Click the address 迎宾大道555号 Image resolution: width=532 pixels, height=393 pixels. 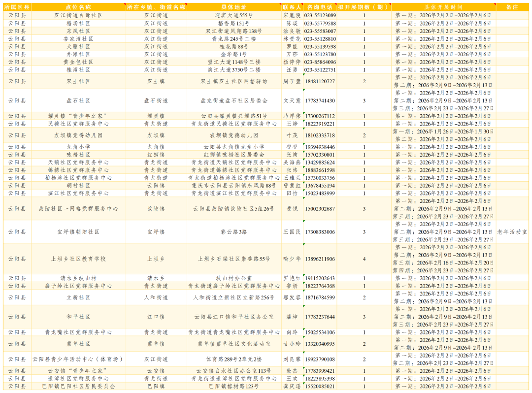pyautogui.click(x=234, y=15)
